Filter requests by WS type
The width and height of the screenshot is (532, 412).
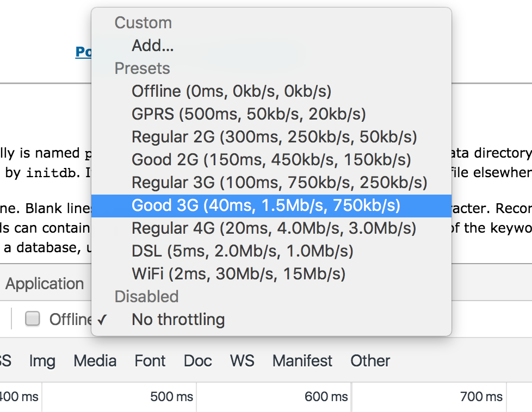(x=242, y=361)
